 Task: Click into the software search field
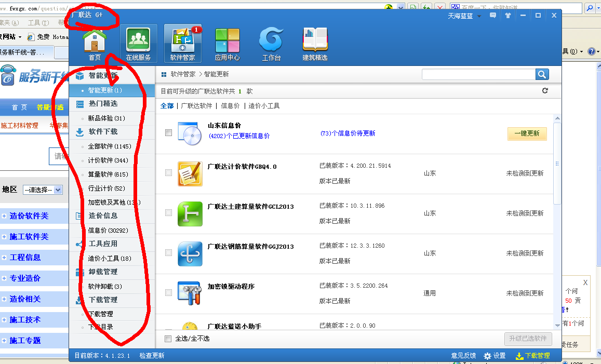tap(479, 74)
